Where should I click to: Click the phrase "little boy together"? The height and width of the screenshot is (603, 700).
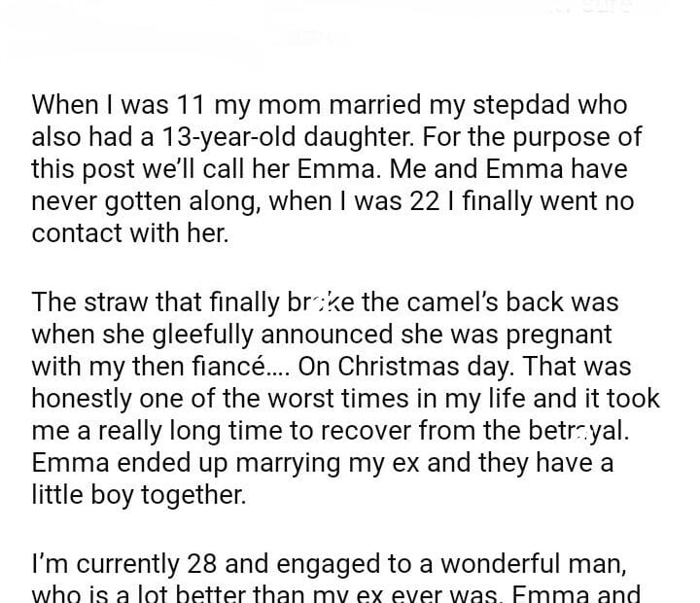coord(139,495)
